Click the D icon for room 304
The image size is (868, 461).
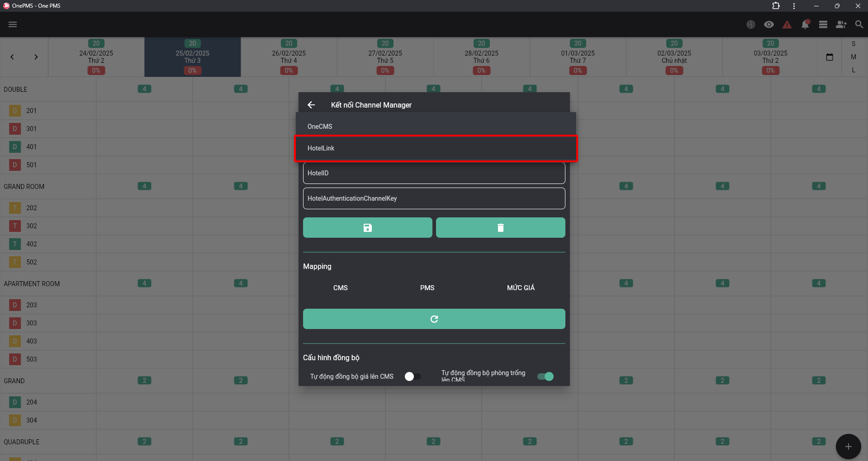click(15, 420)
